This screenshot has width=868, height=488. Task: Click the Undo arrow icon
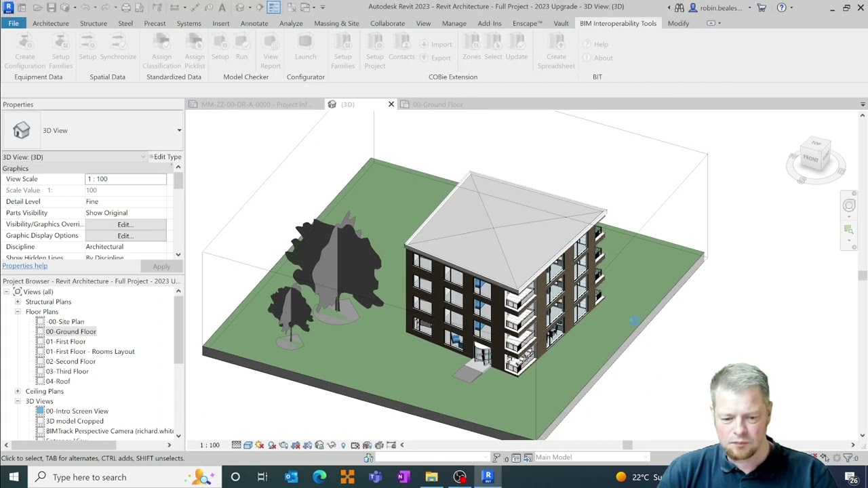[x=85, y=7]
